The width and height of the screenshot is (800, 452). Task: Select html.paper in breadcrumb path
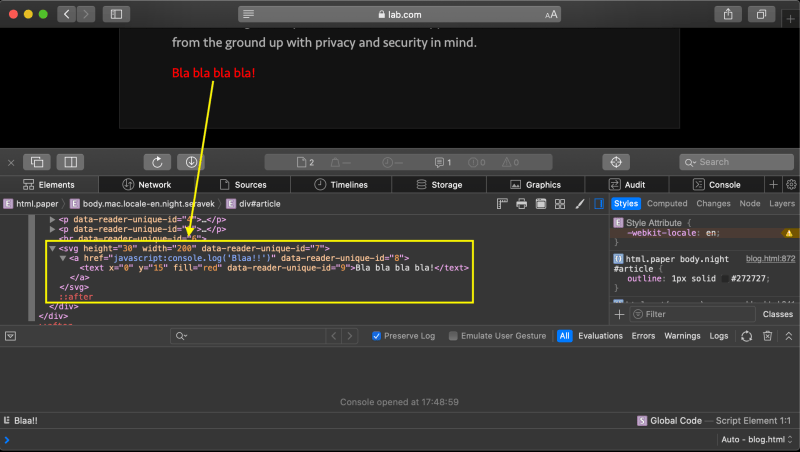pyautogui.click(x=31, y=204)
